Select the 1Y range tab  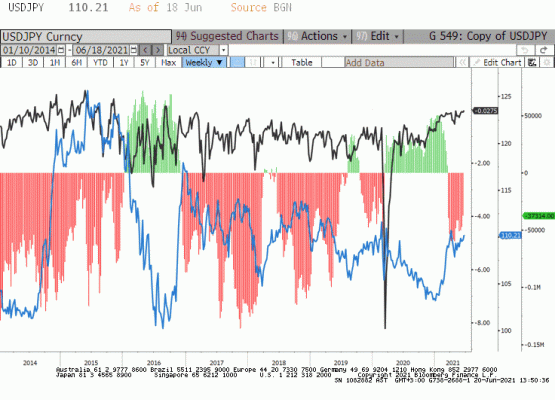(124, 63)
